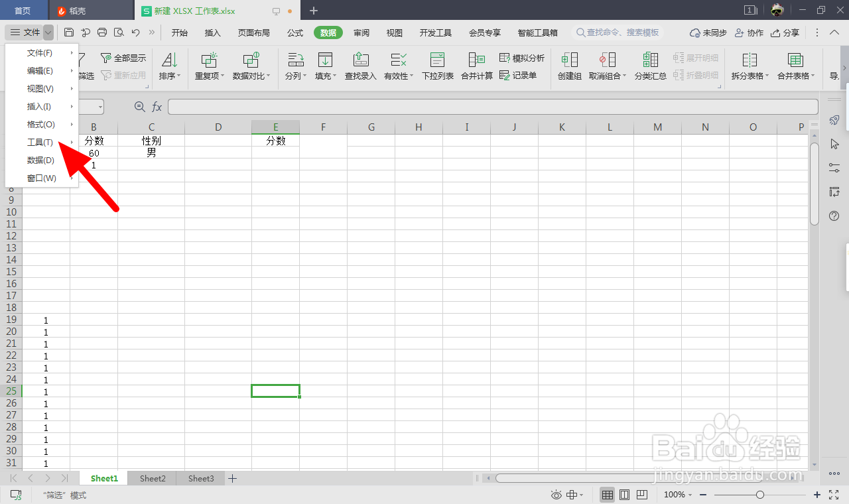Click the 合并表格 merge table icon
Viewport: 849px width, 504px height.
[x=796, y=60]
